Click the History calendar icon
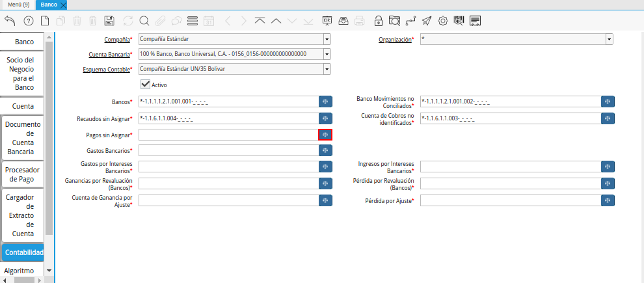Viewport: 644px width, 283px height. (x=209, y=21)
